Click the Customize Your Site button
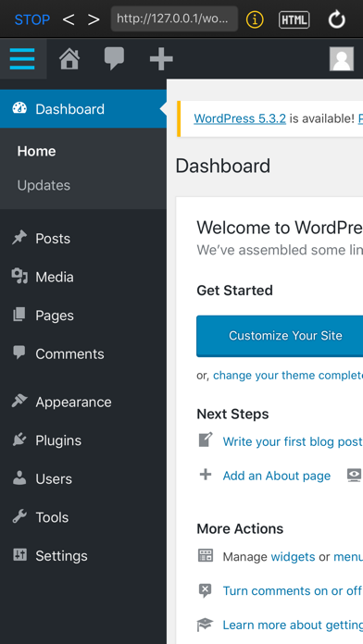363x644 pixels. pyautogui.click(x=285, y=336)
